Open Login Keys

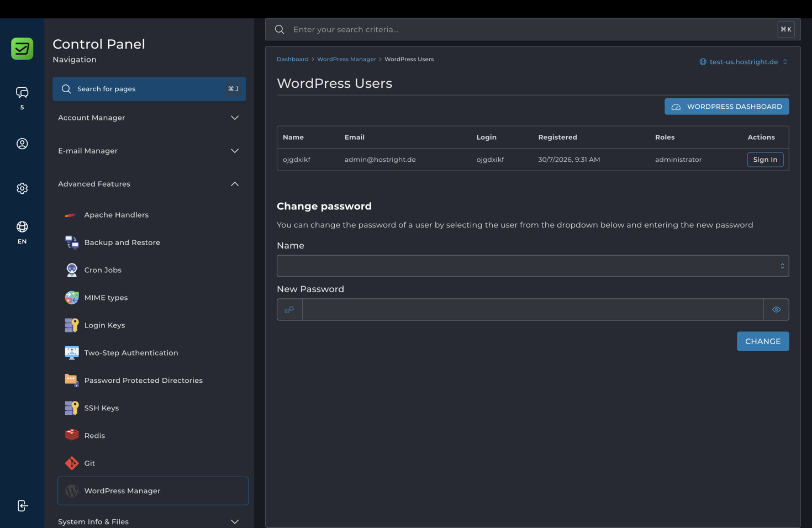tap(104, 325)
